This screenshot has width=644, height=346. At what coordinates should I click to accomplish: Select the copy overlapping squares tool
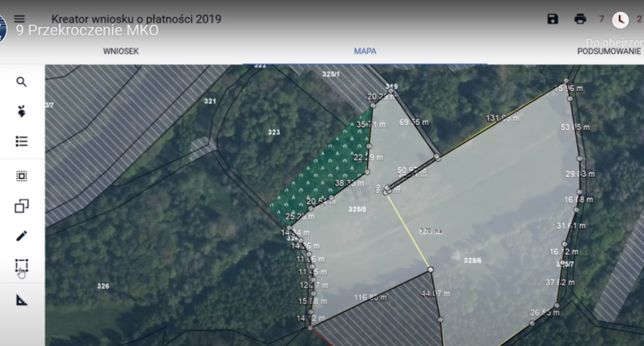coord(21,206)
